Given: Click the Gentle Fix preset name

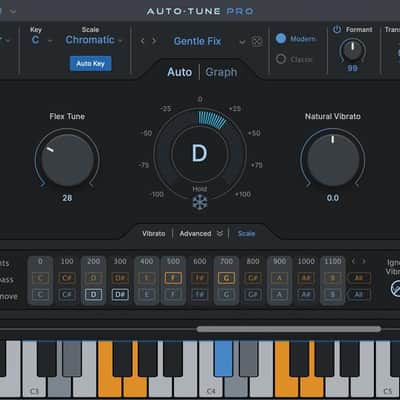Looking at the screenshot, I should tap(197, 41).
